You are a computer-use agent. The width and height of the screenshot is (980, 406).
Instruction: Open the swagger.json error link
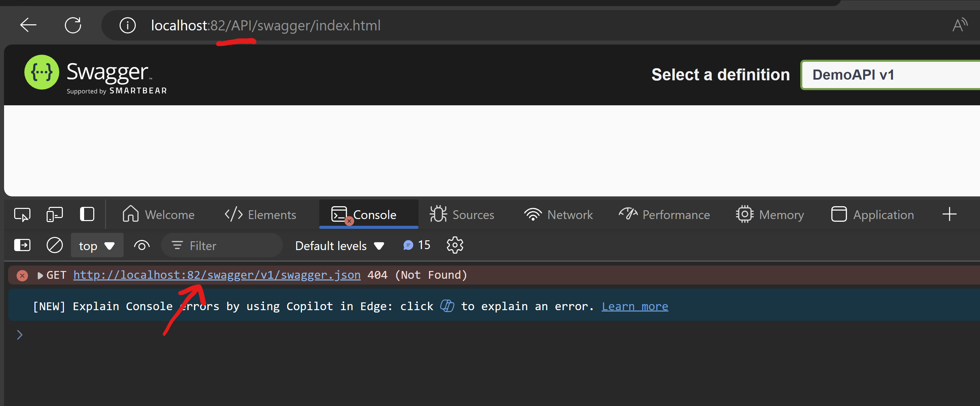pos(217,275)
